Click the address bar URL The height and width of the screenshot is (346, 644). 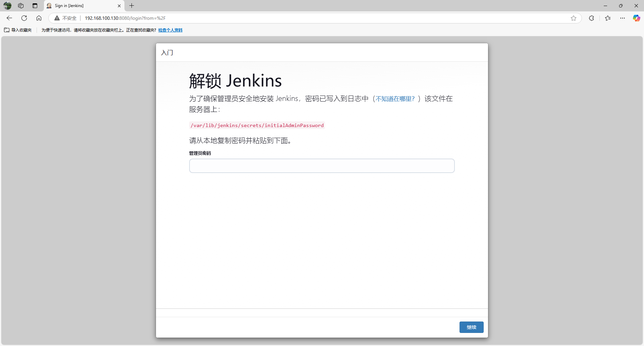tap(125, 18)
